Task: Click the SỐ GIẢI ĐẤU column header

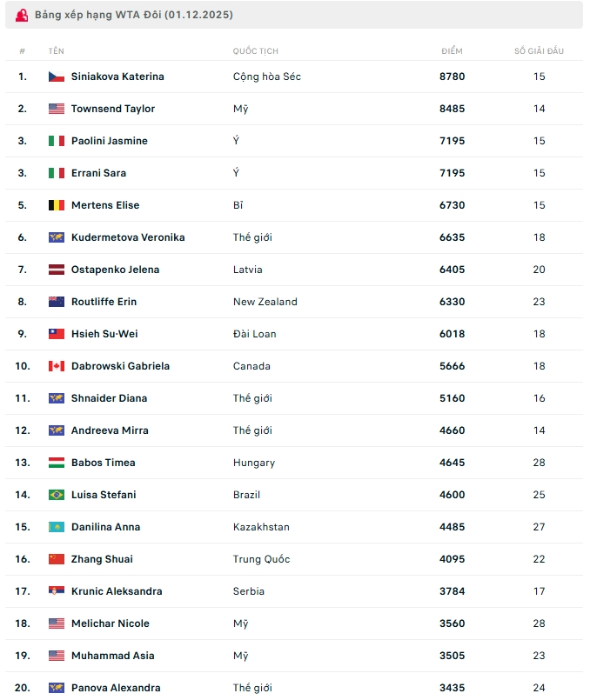Action: point(539,51)
